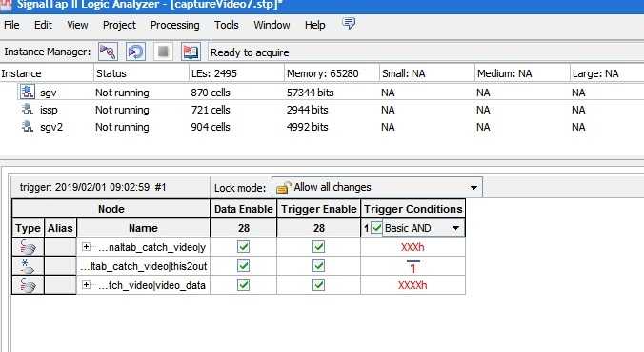Screen dimensions: 644x352
Task: Toggle Data Enable for this2out signal
Action: [244, 265]
